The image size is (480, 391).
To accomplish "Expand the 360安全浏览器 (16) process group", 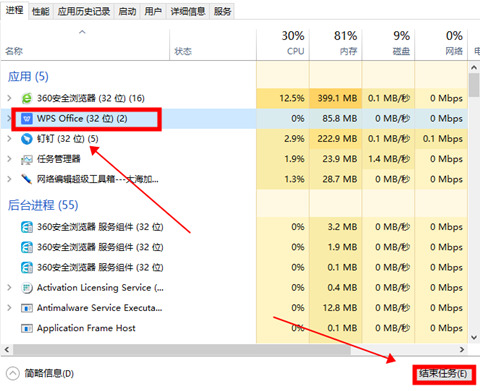I will 9,98.
